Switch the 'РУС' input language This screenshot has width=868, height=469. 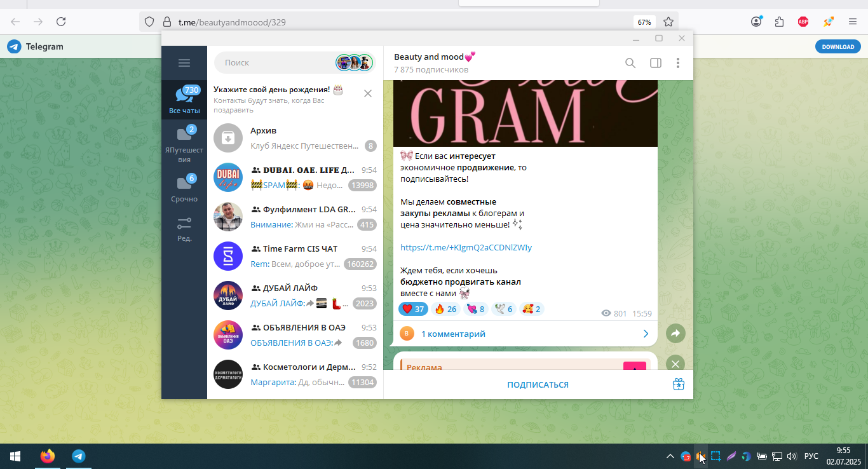[811, 456]
